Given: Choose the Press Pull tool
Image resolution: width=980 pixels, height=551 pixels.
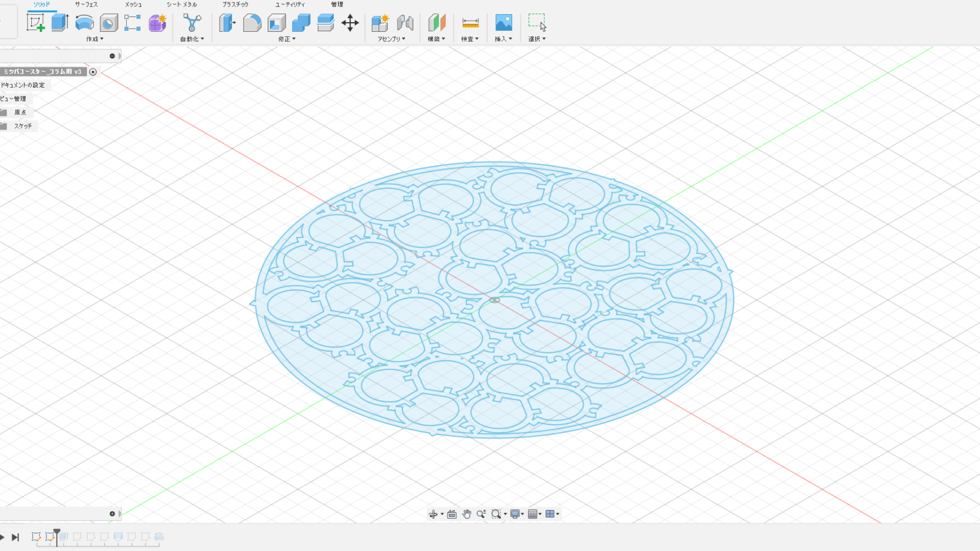Looking at the screenshot, I should pos(227,23).
